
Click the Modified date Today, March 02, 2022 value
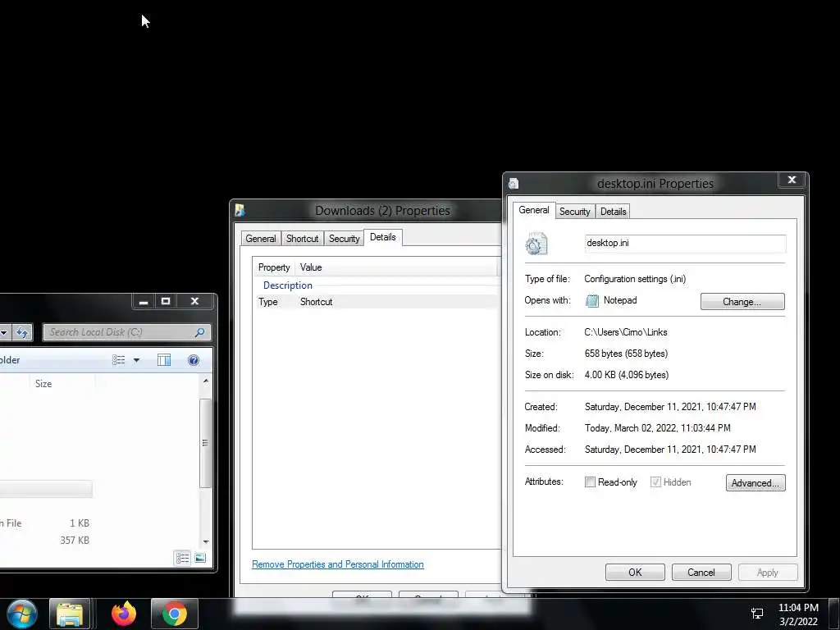(657, 428)
